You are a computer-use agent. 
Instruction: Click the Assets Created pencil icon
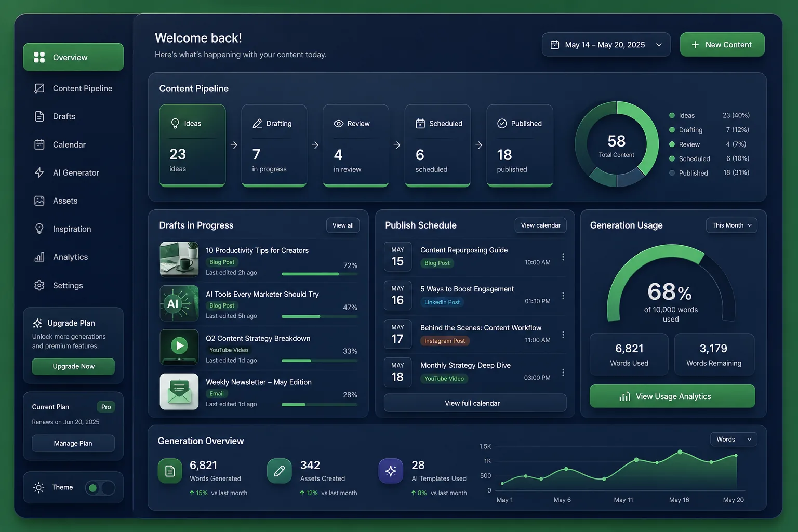click(x=280, y=471)
